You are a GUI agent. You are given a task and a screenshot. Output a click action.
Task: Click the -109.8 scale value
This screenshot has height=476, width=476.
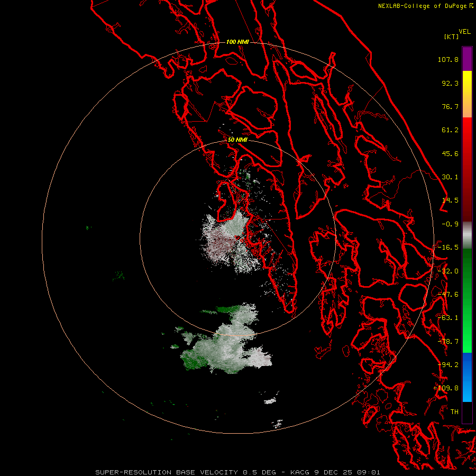pos(446,388)
